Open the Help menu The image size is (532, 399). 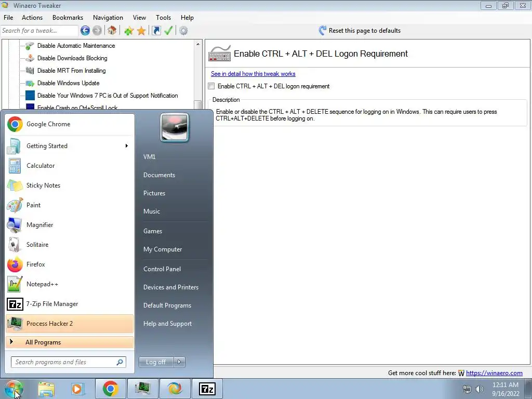click(187, 18)
